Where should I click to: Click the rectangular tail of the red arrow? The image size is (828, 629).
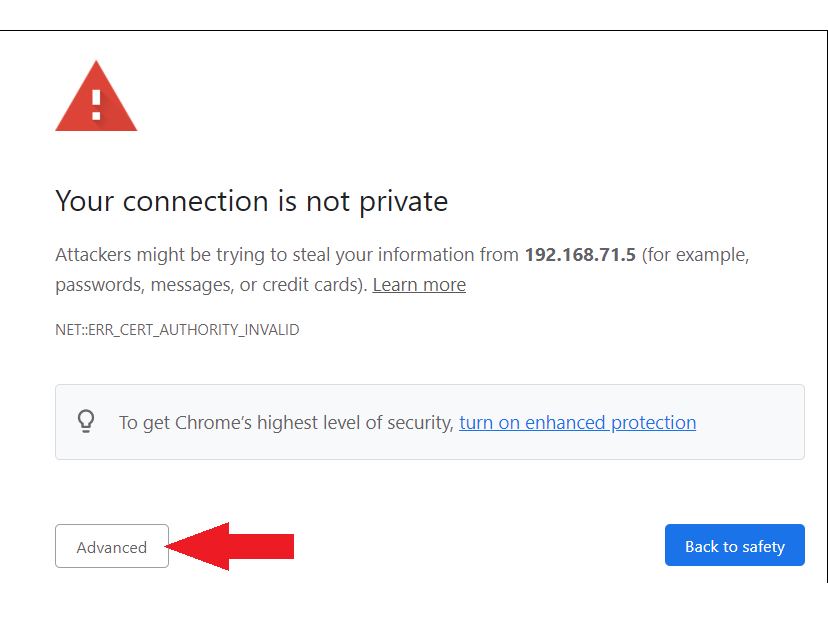(x=261, y=546)
